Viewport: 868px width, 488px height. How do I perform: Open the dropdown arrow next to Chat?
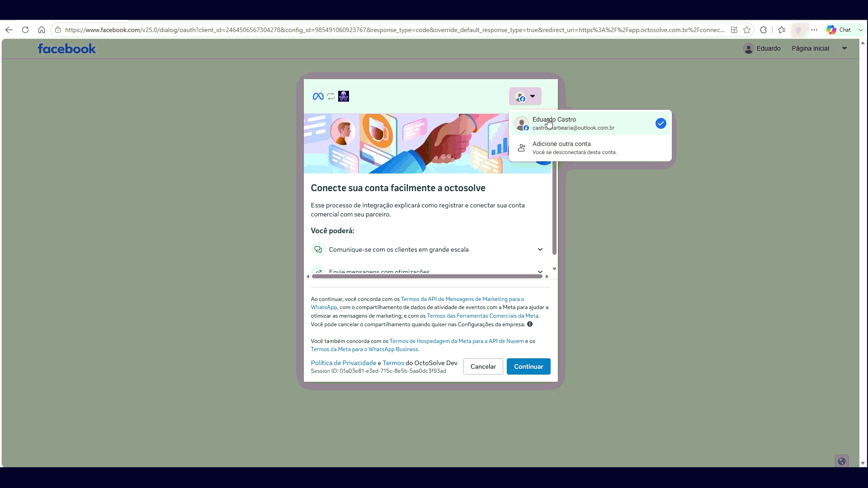(x=860, y=30)
